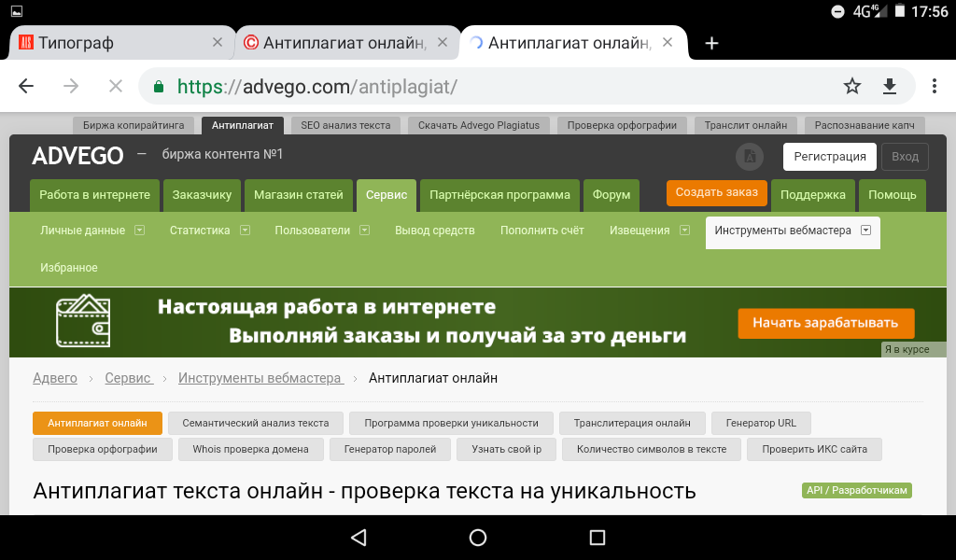Open Проверка орфографии top tab
The height and width of the screenshot is (560, 956).
(x=622, y=125)
